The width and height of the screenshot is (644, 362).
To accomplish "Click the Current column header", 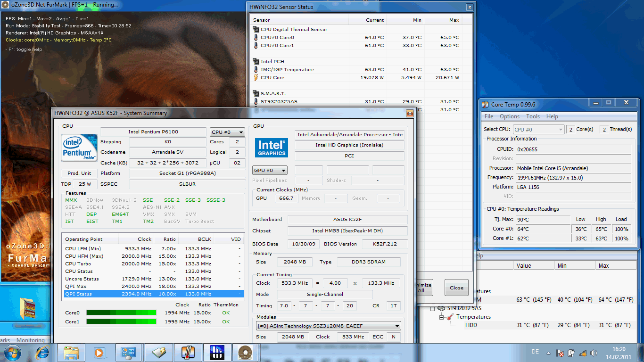I will [368, 20].
